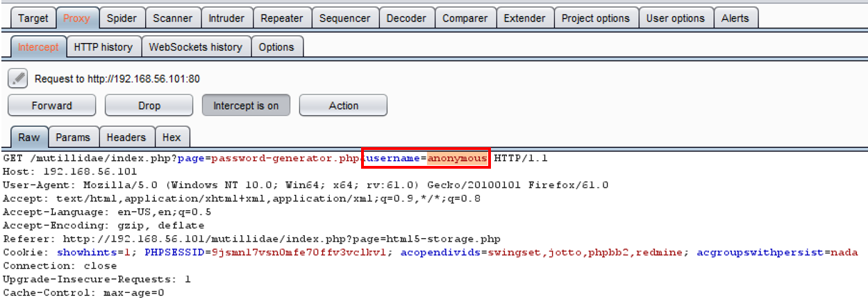This screenshot has width=868, height=302.
Task: Go to the Intruder tab
Action: click(227, 18)
